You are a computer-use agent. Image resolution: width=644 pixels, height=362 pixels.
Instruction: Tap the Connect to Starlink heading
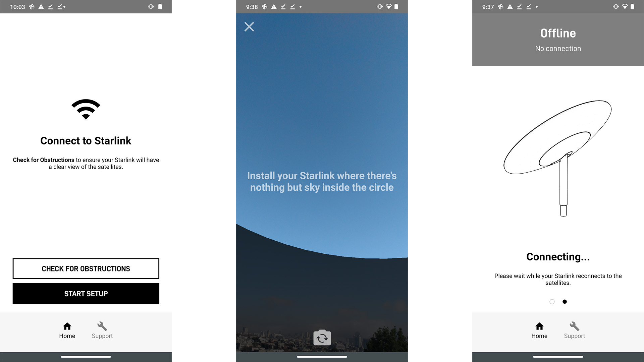tap(86, 141)
